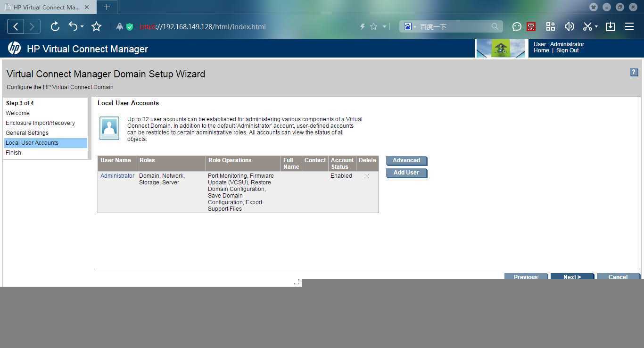Click the 'Step 3 of 4' label
The height and width of the screenshot is (348, 644).
coord(20,103)
